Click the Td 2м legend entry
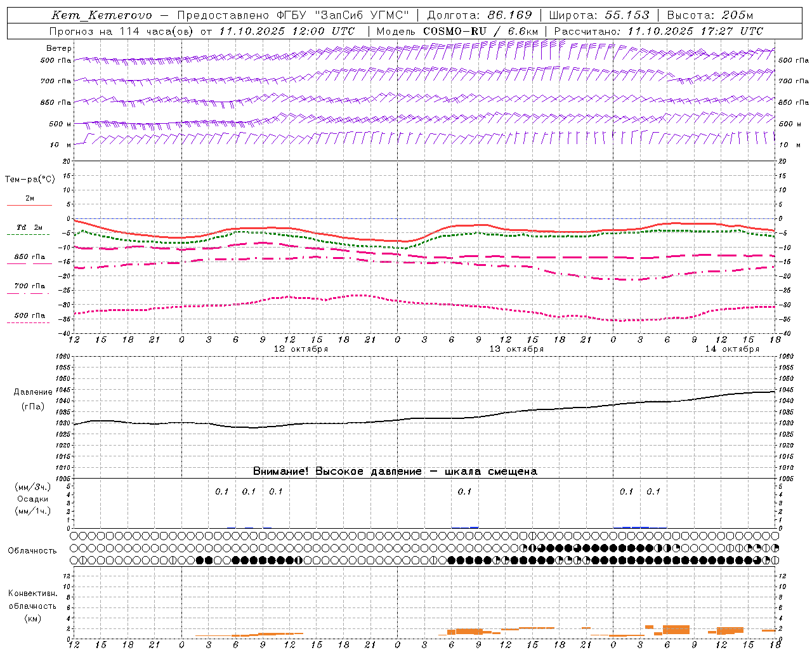 (29, 227)
